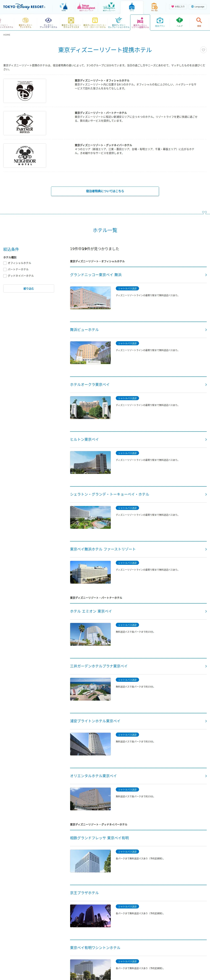Open 東京ディズニーランドホテル icon
The image size is (210, 980).
click(x=26, y=22)
